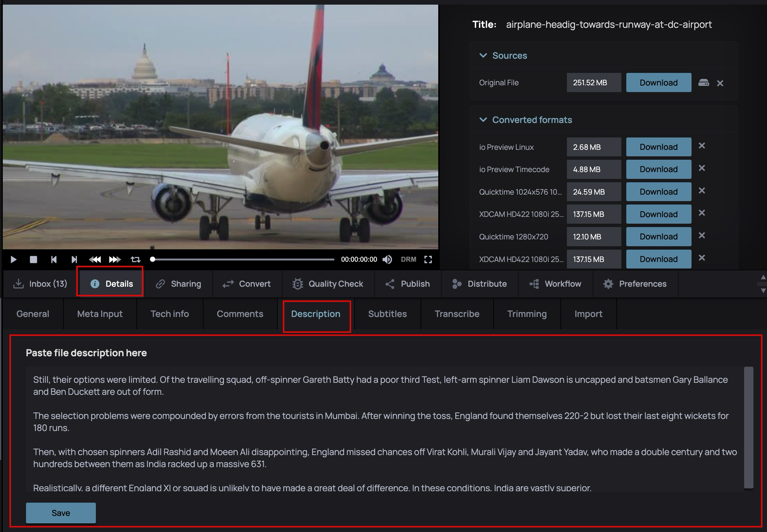The width and height of the screenshot is (767, 532).
Task: Download the Quicktime 1280x720 file
Action: [658, 237]
